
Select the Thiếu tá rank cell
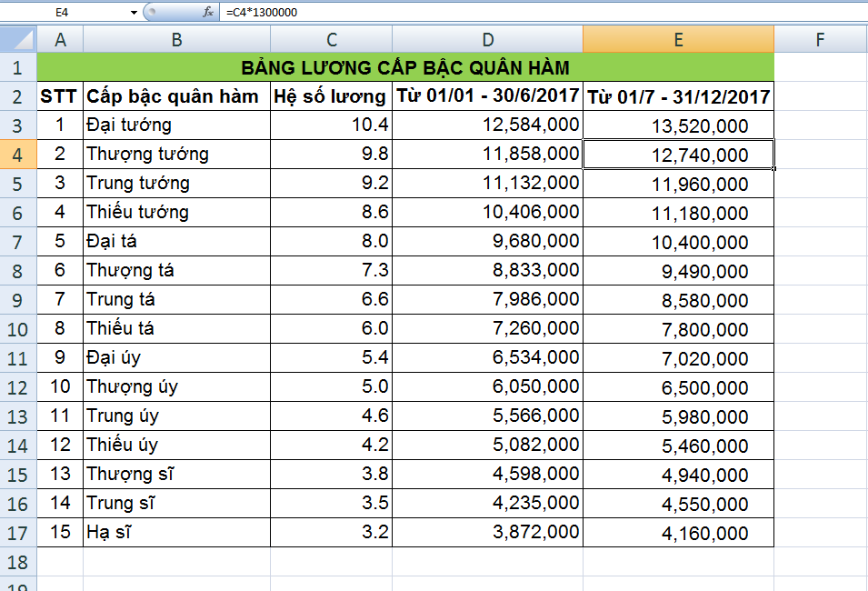176,329
